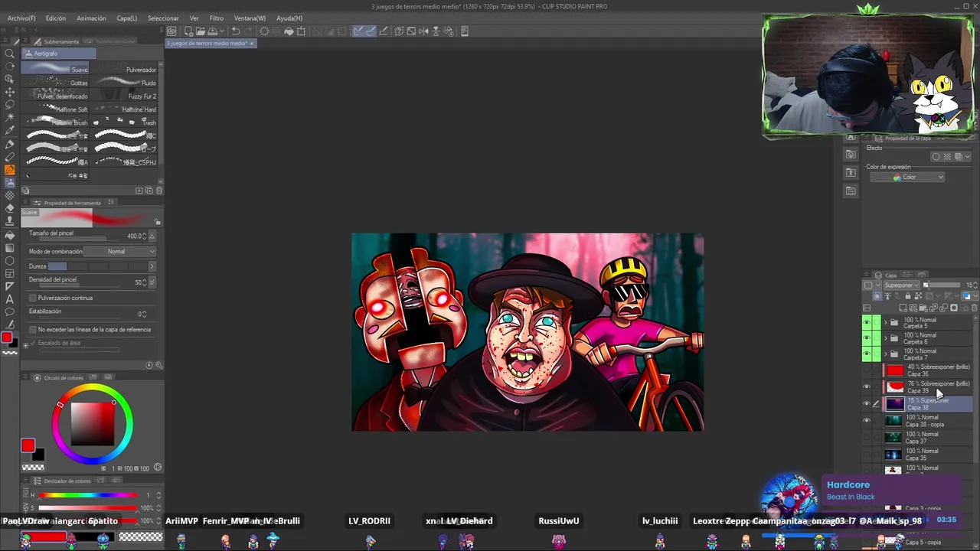Open layer blending mode Superponer dropdown

(x=901, y=285)
